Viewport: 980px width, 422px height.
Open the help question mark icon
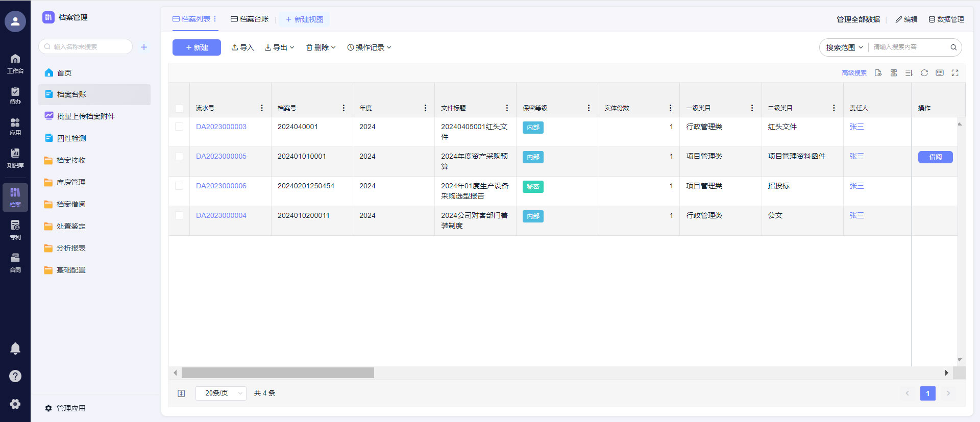15,376
